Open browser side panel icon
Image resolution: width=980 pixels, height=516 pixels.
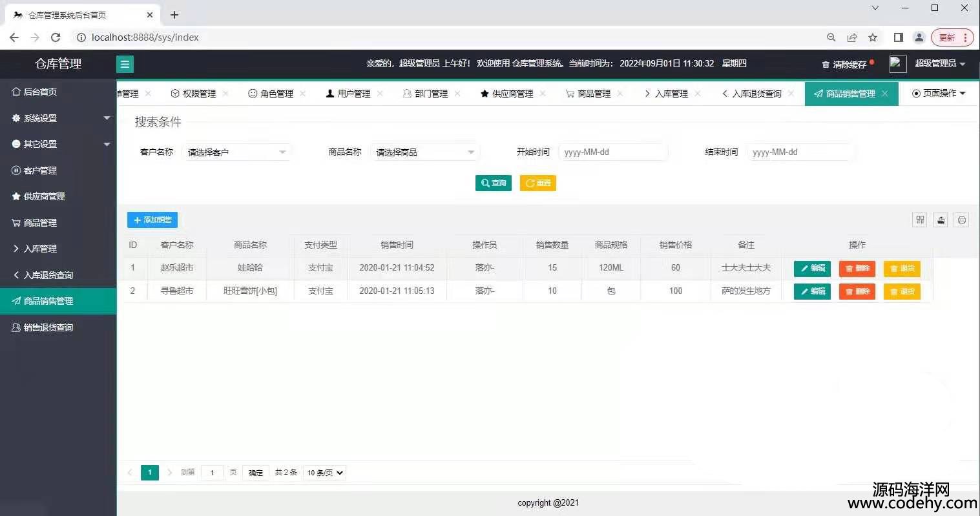click(898, 37)
